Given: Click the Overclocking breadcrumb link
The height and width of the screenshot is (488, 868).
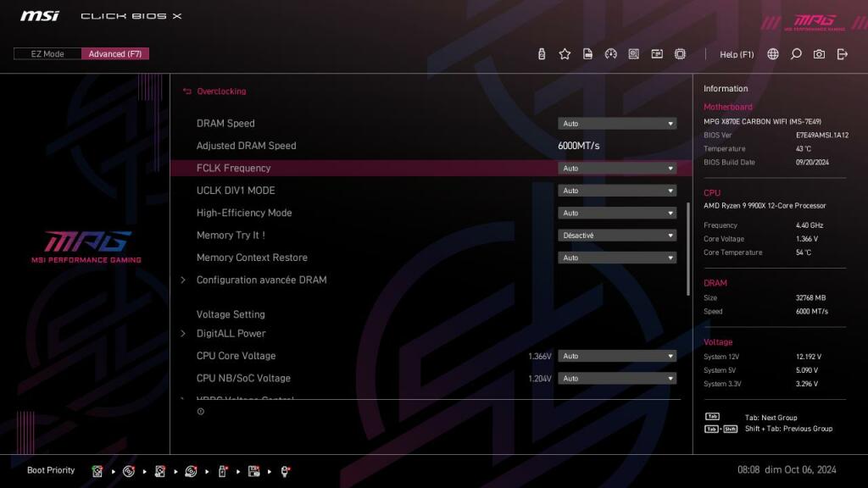Looking at the screenshot, I should tap(220, 91).
